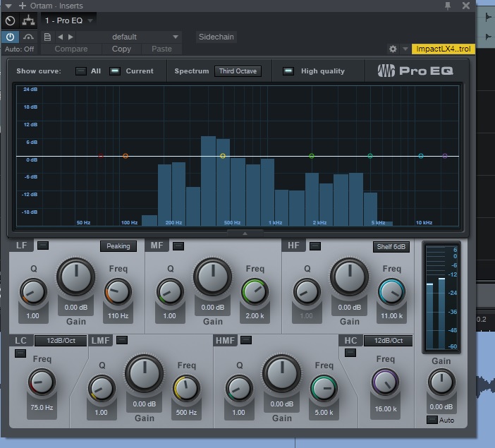This screenshot has width=495, height=448.
Task: Add insert with plus icon
Action: pyautogui.click(x=23, y=6)
